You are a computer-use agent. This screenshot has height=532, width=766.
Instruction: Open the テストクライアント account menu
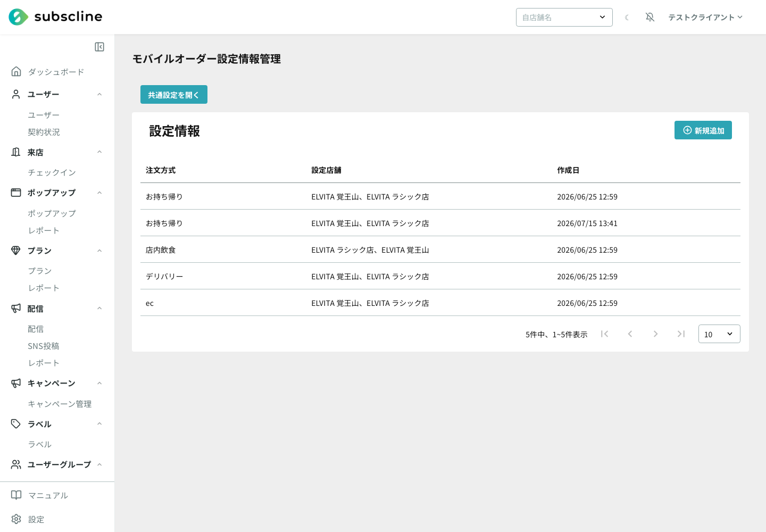click(x=705, y=18)
